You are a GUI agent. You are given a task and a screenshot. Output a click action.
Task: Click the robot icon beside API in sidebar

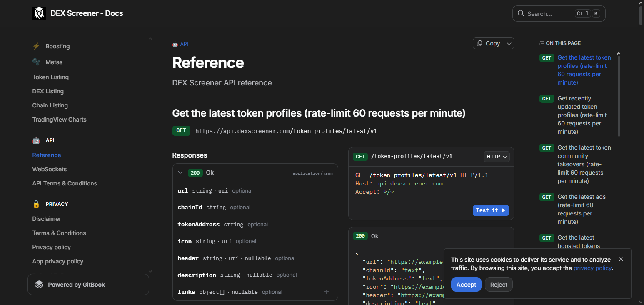(x=36, y=140)
